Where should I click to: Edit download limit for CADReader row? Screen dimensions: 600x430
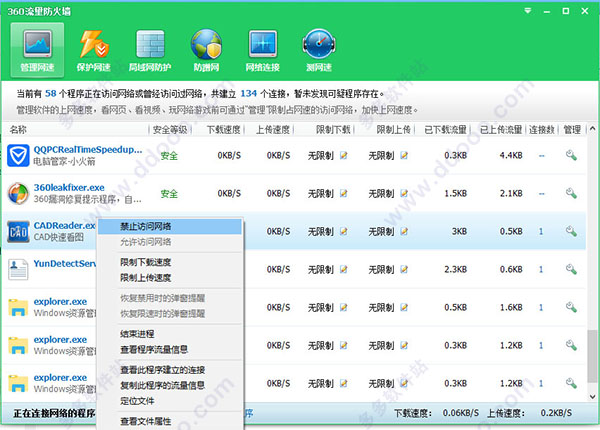(344, 231)
